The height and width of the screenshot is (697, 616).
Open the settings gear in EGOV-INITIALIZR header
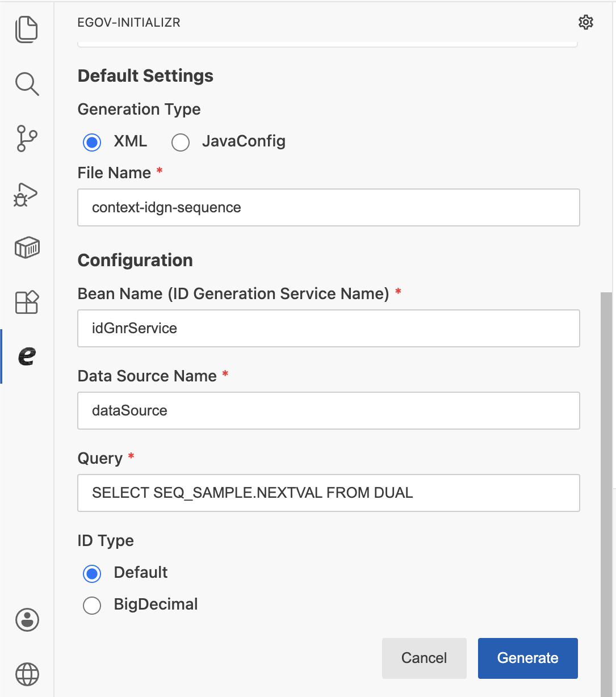click(585, 23)
